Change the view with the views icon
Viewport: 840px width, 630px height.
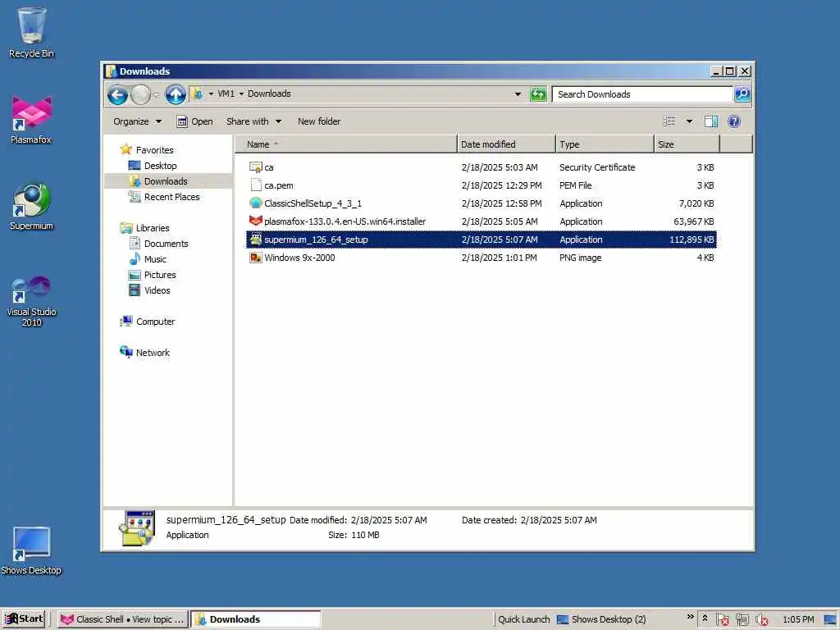tap(669, 121)
